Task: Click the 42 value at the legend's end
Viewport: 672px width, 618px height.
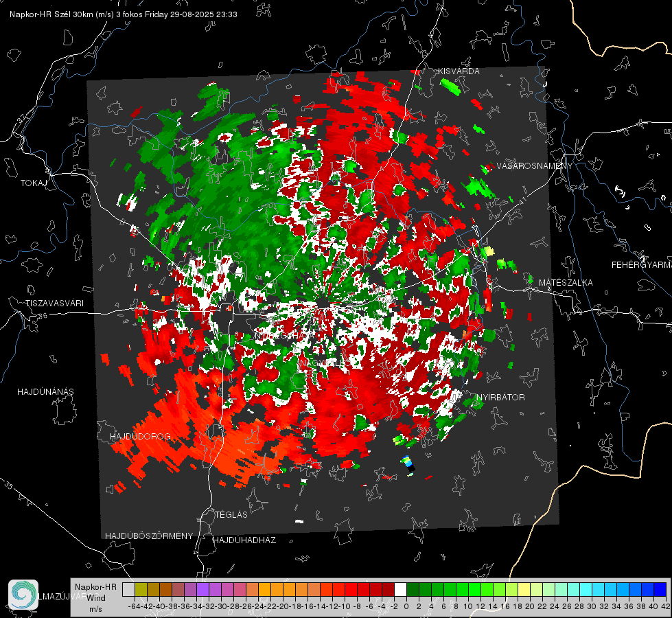Action: (x=666, y=606)
